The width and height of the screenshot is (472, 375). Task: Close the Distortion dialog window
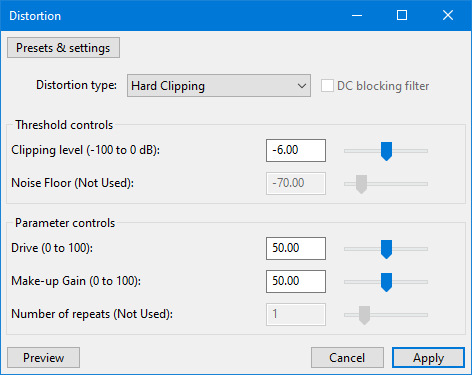pyautogui.click(x=448, y=15)
